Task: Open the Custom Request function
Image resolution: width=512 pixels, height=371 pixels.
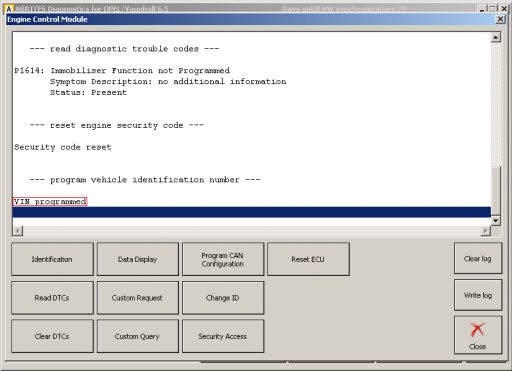Action: [x=138, y=298]
